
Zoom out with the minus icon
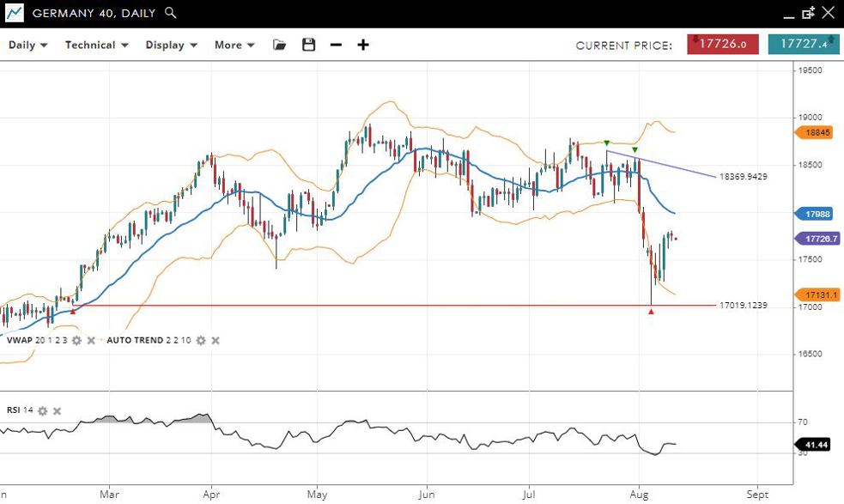(336, 45)
